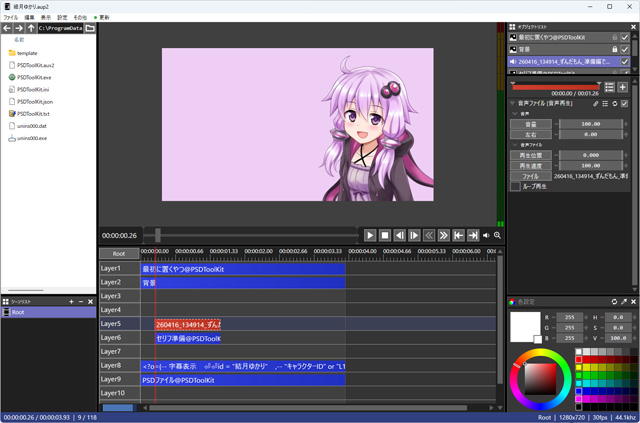The image size is (640, 423).
Task: Open the object settings list menu icon
Action: tap(609, 87)
